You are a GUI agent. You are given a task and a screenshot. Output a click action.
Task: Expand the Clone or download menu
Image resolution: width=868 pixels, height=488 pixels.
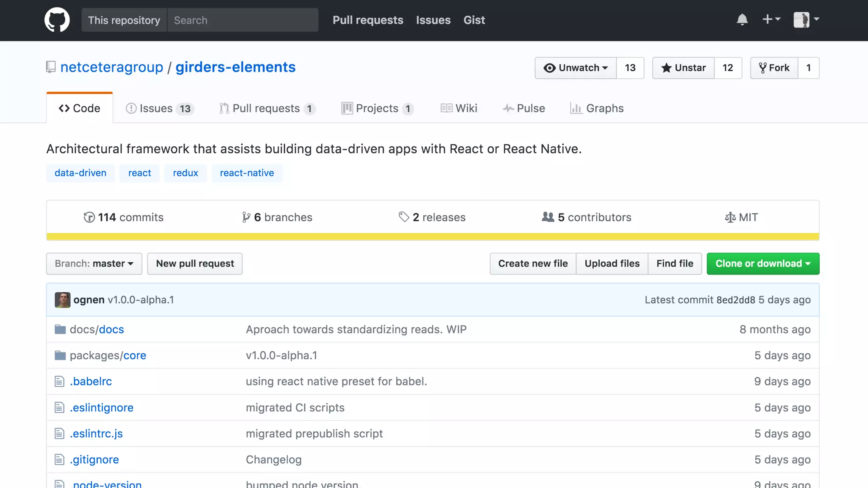click(x=763, y=263)
